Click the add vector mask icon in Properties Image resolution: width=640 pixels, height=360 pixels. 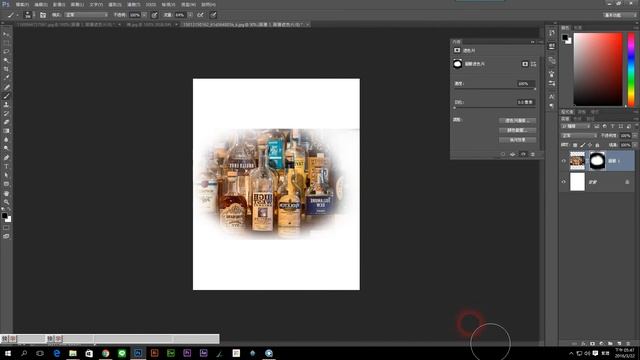tap(533, 64)
